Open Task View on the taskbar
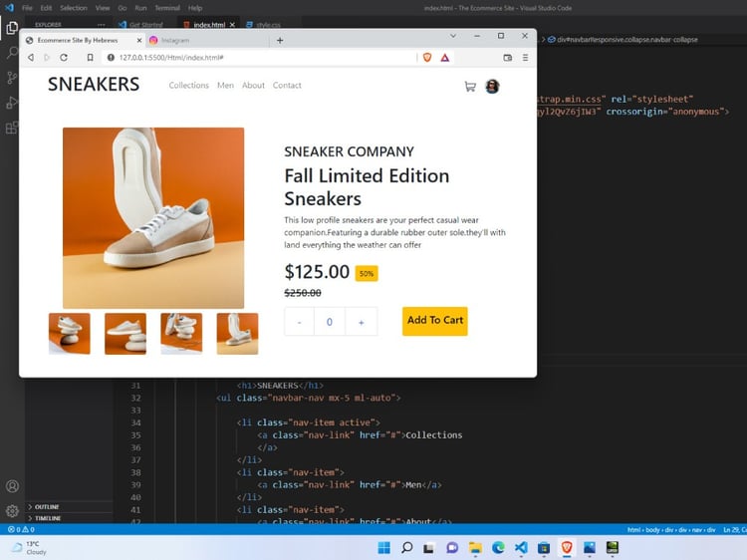 429,548
